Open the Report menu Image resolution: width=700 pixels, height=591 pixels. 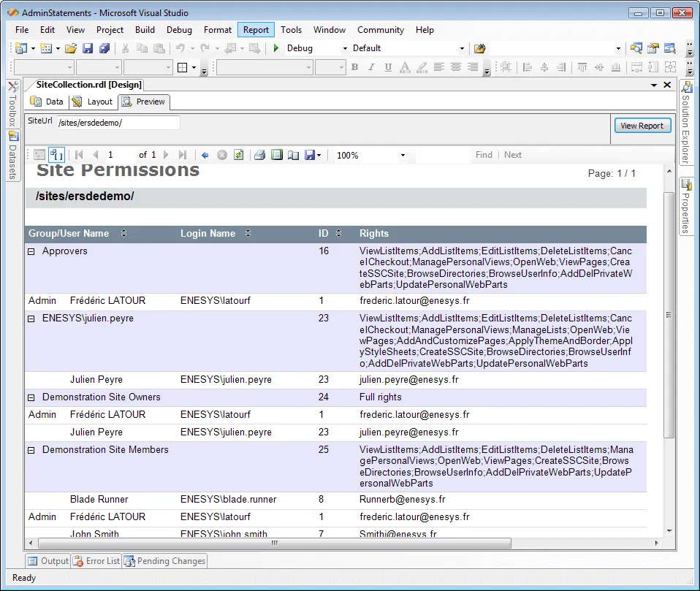click(256, 30)
